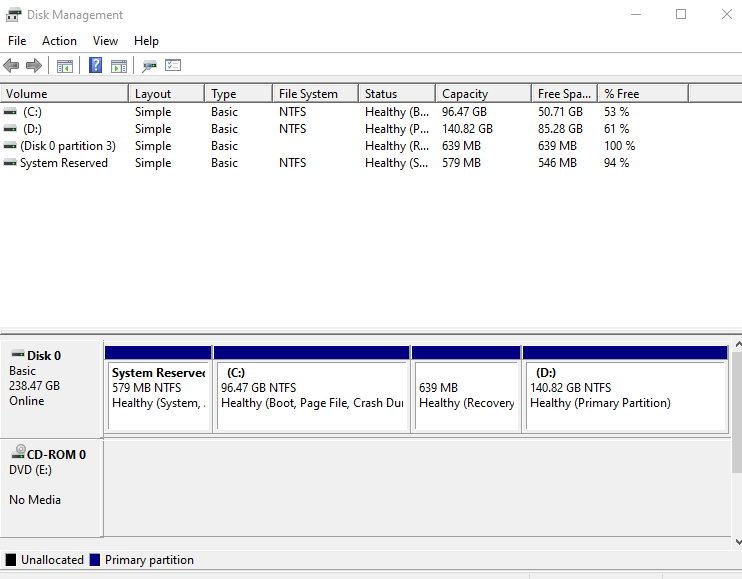Select the (D:) volume drive icon
Viewport: 742px width, 579px height.
click(x=10, y=129)
